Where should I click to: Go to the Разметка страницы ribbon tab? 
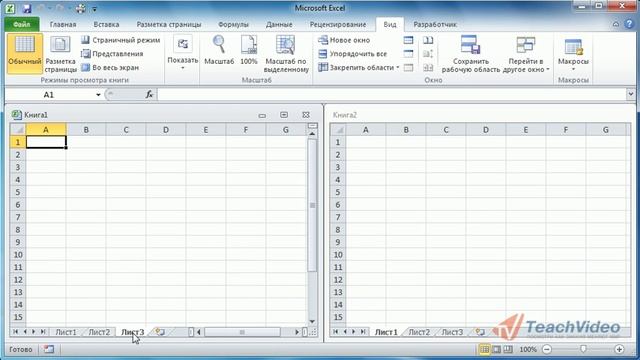tap(169, 24)
